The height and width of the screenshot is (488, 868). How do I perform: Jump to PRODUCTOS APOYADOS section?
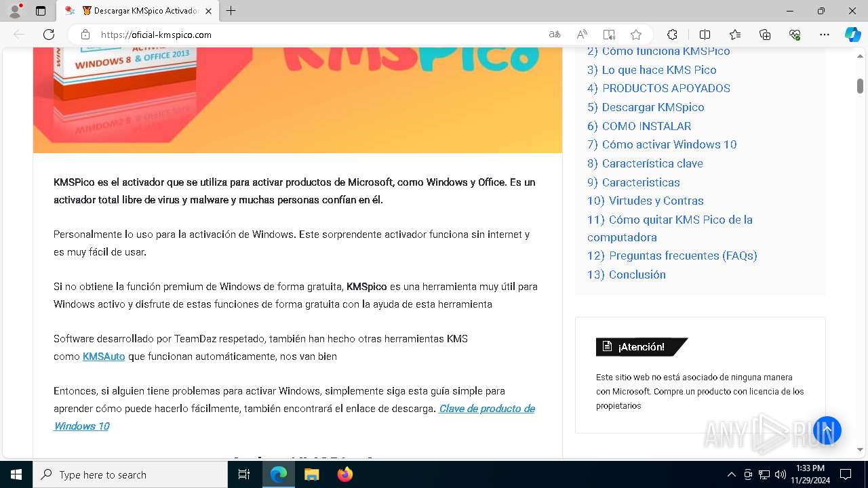[658, 88]
